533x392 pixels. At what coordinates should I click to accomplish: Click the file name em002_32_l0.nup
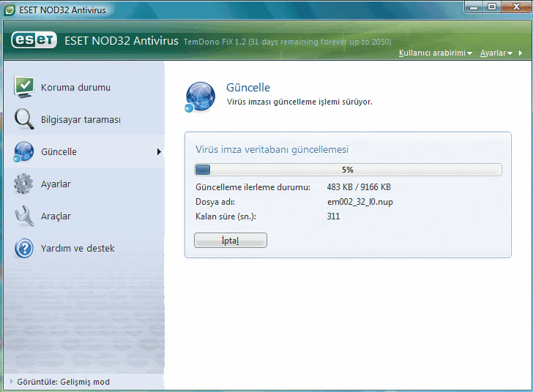[360, 202]
